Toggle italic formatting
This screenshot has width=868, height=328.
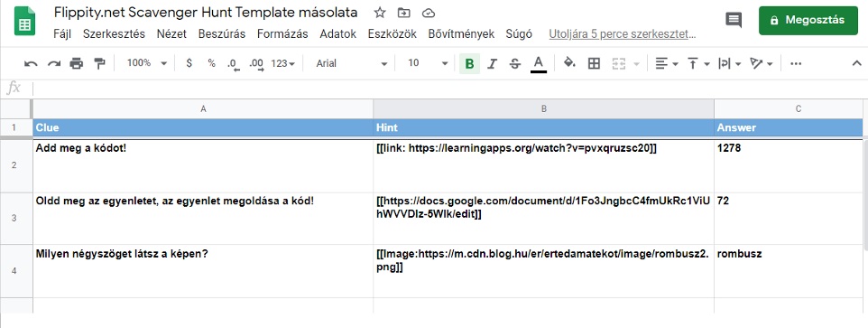pyautogui.click(x=492, y=64)
